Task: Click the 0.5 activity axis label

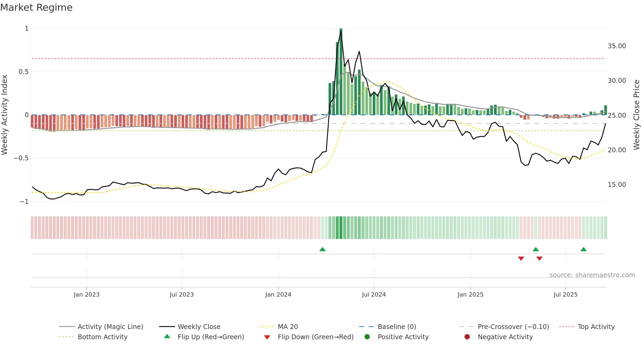Action: point(23,72)
